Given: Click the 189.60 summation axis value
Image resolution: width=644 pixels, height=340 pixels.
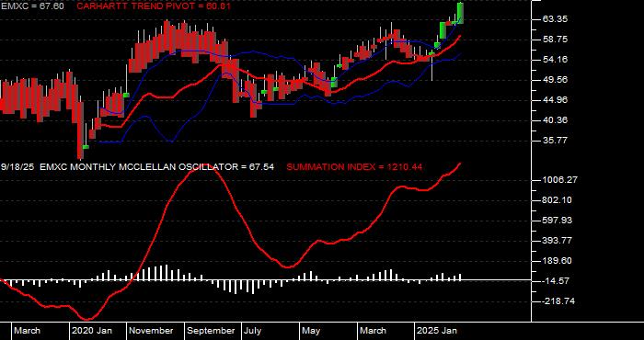Looking at the screenshot, I should click(556, 261).
